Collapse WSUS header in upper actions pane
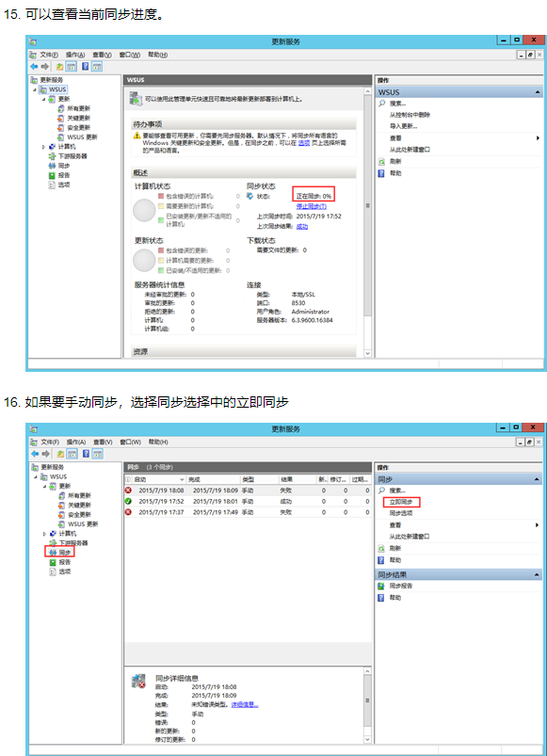The width and height of the screenshot is (547, 756). click(538, 92)
